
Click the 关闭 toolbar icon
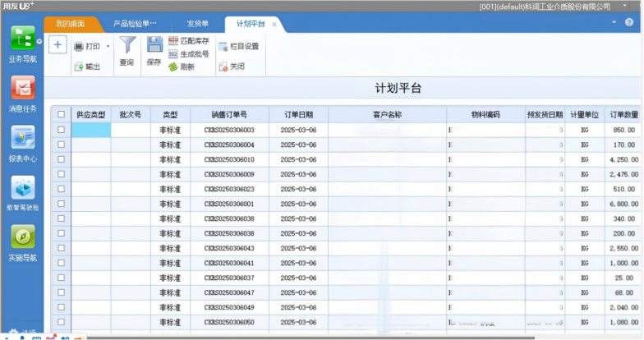point(223,67)
